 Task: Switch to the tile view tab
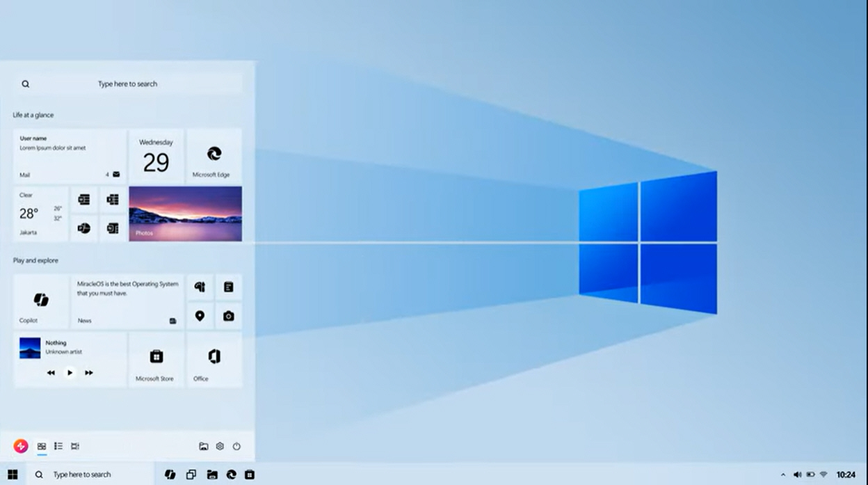[42, 446]
